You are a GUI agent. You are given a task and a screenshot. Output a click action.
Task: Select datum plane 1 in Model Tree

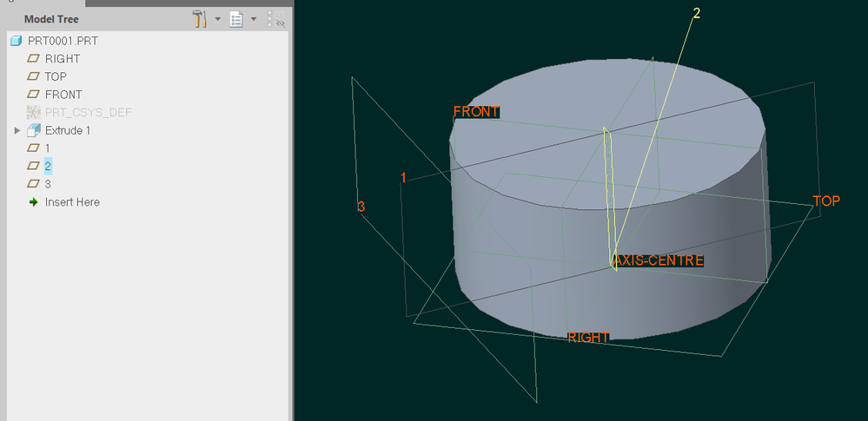(48, 148)
